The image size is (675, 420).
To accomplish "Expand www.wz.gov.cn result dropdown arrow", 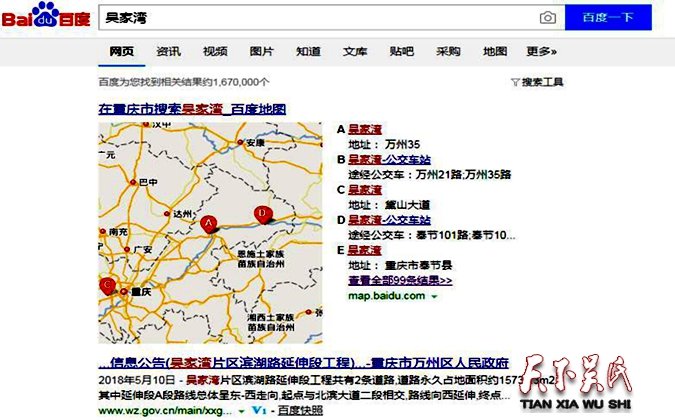I will pos(241,410).
